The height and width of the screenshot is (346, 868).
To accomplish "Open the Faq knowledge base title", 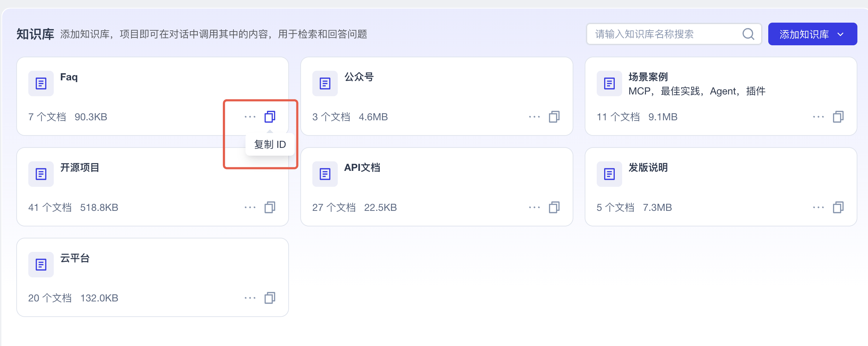I will [69, 77].
